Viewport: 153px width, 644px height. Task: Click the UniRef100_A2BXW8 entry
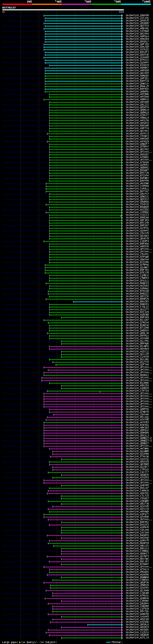tap(137, 315)
